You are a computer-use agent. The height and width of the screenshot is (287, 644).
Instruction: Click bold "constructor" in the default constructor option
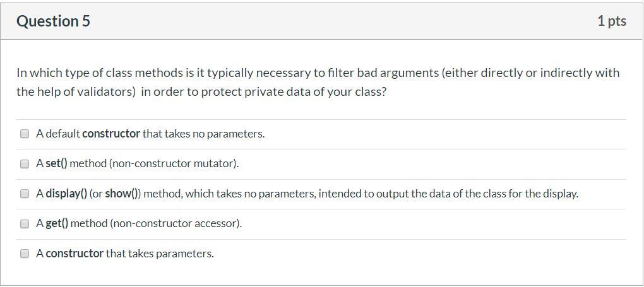(x=111, y=134)
